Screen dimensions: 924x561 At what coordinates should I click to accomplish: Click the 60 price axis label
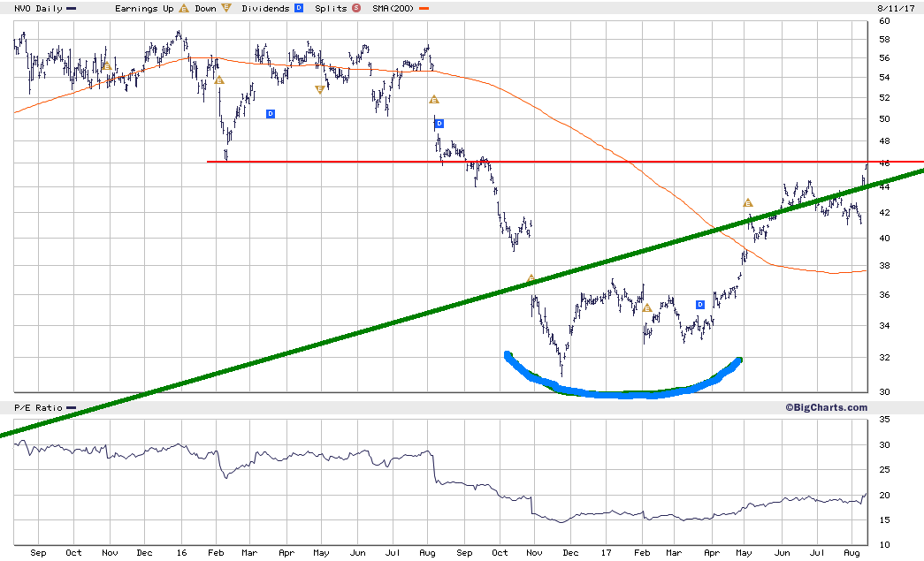(884, 21)
